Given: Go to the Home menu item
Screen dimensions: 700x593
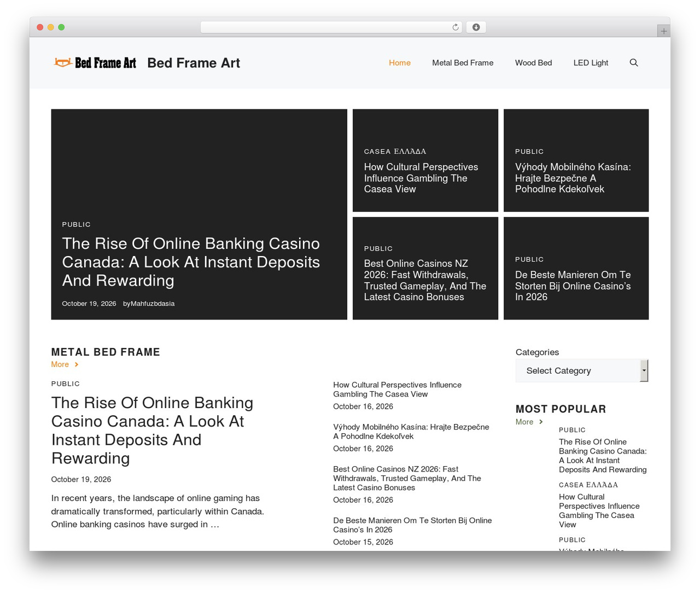Looking at the screenshot, I should pyautogui.click(x=400, y=63).
